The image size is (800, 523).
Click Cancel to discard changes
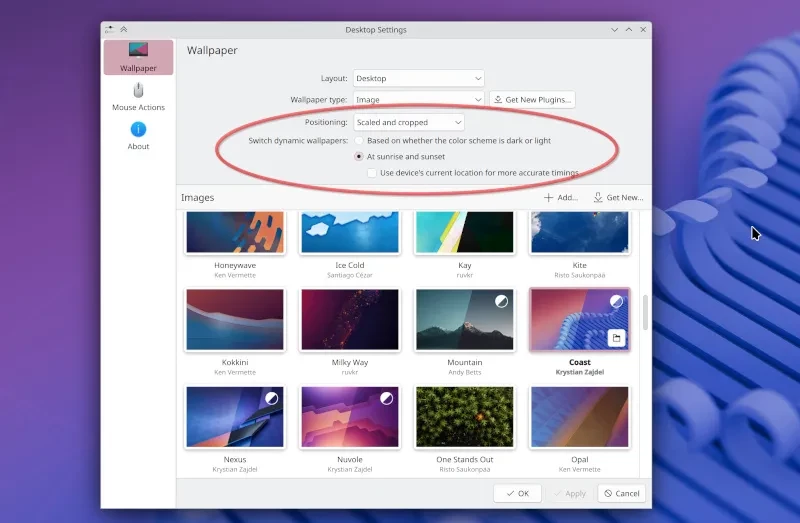click(x=621, y=493)
